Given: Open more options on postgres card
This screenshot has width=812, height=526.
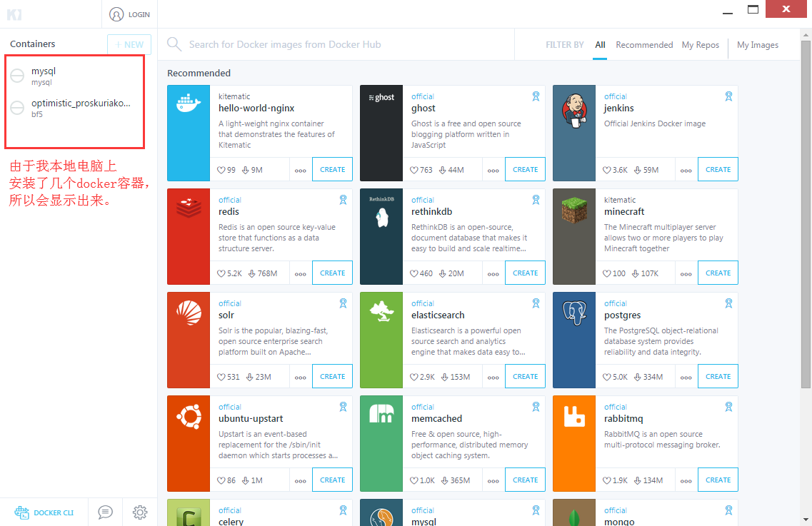Looking at the screenshot, I should [x=686, y=377].
